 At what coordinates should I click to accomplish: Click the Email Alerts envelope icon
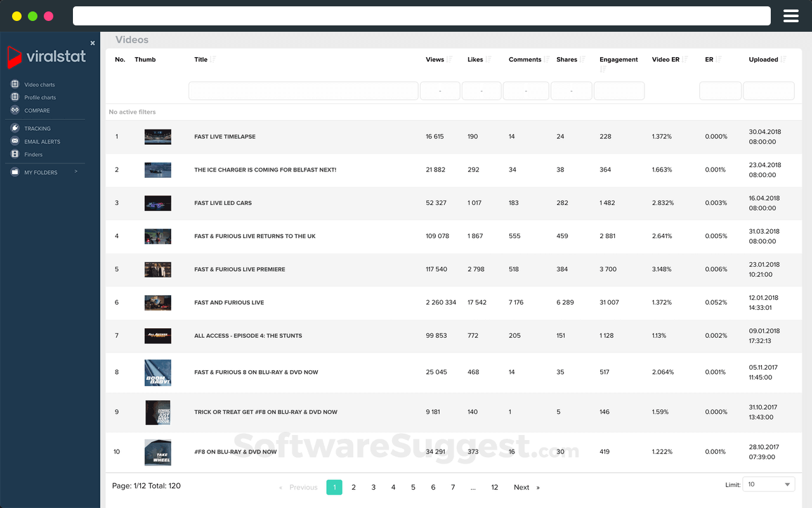point(15,141)
